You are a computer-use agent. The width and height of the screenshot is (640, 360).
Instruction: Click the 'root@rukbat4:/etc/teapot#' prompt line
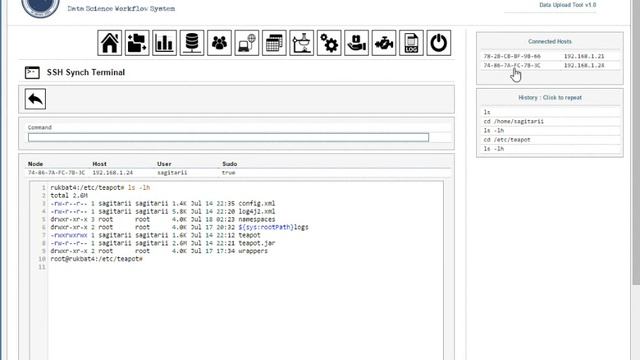(x=96, y=259)
